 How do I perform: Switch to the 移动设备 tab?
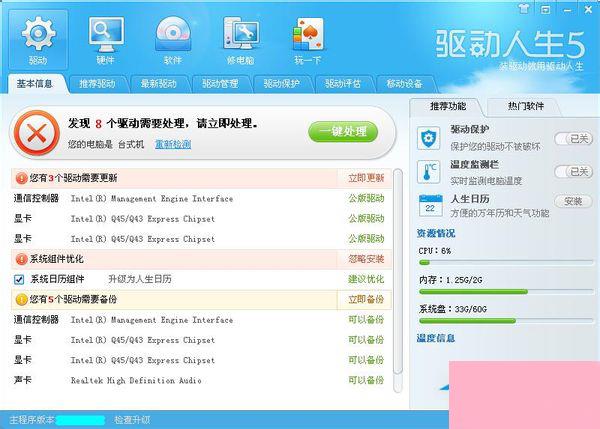click(x=404, y=84)
